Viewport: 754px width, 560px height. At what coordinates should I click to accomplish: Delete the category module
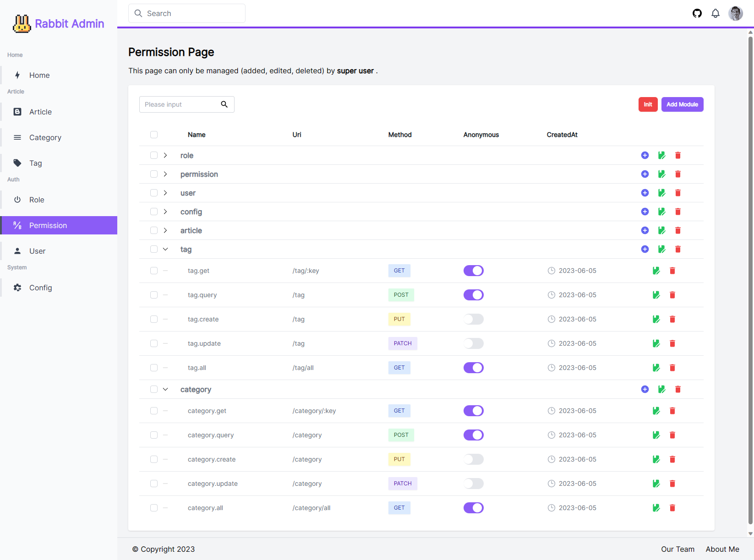click(x=678, y=389)
